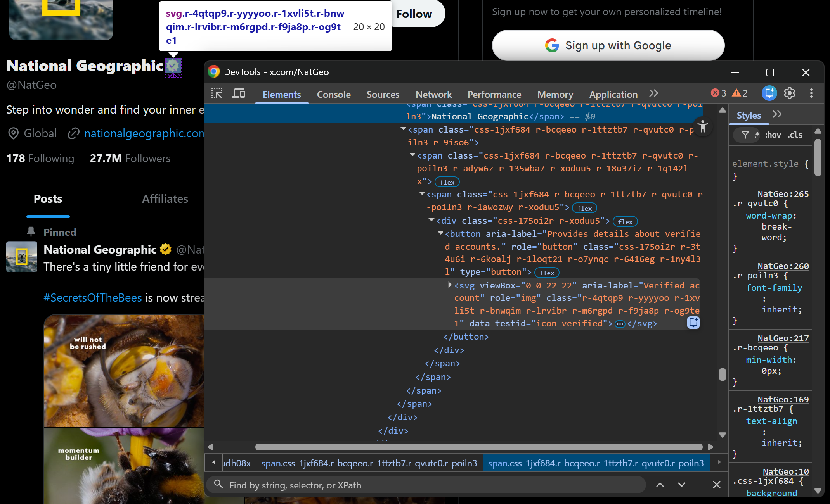Viewport: 830px width, 504px height.
Task: Expand the svg icon-verified node
Action: pyautogui.click(x=450, y=285)
